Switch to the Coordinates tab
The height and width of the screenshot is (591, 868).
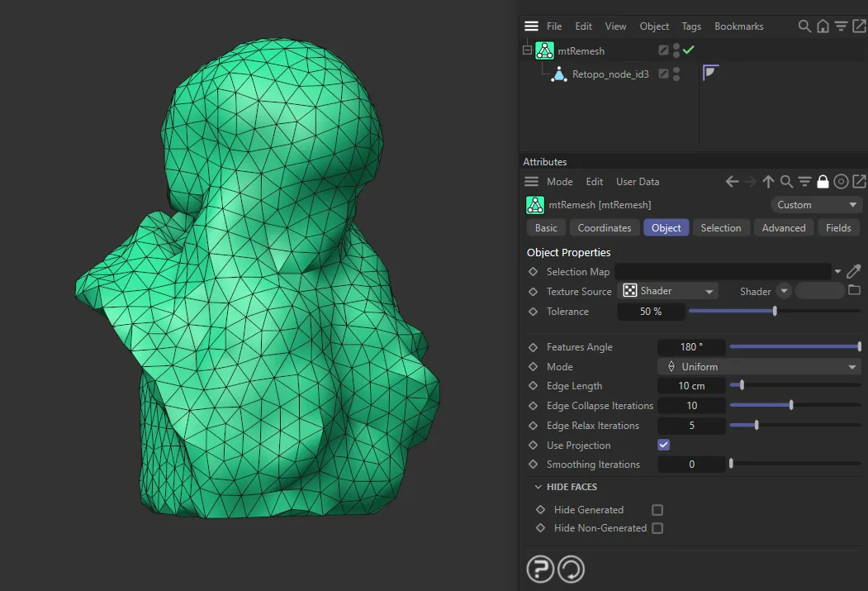coord(604,227)
